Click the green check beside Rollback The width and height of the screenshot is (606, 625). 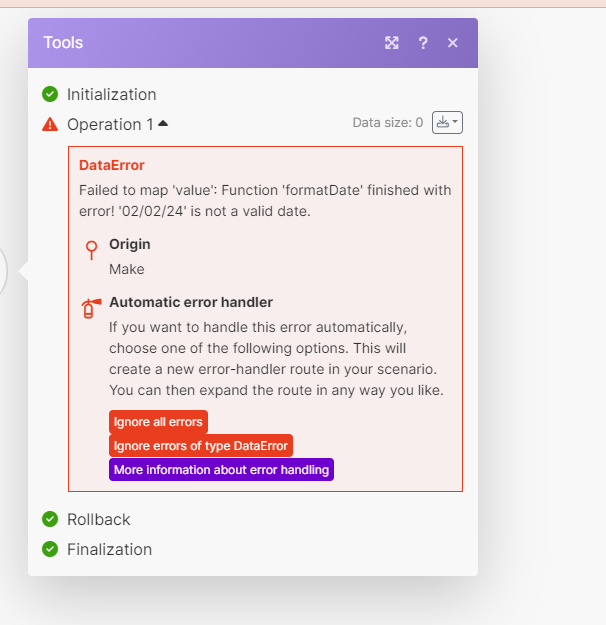click(50, 519)
